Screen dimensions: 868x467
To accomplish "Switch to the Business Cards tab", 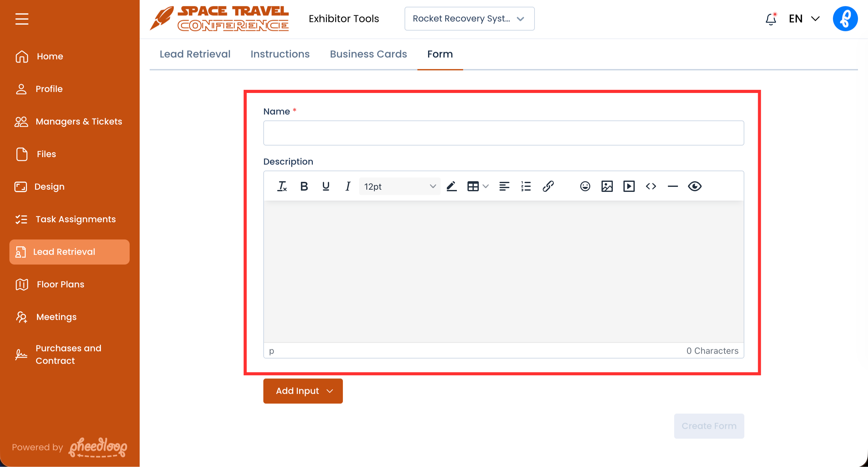I will point(368,54).
